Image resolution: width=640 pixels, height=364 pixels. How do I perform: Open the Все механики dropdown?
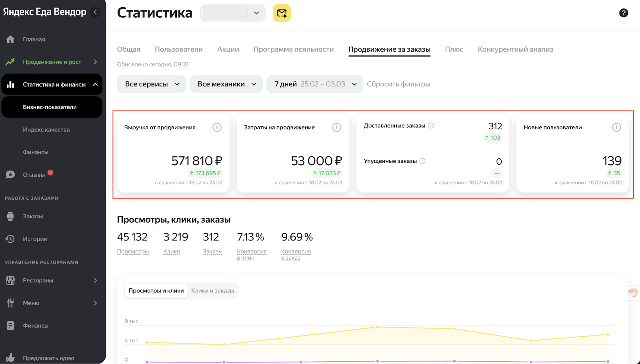click(226, 84)
